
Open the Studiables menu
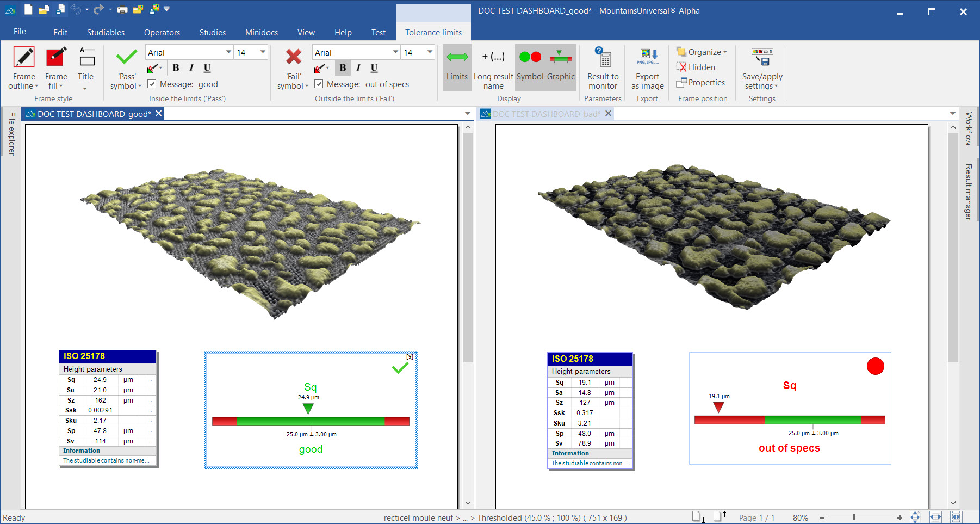coord(106,33)
